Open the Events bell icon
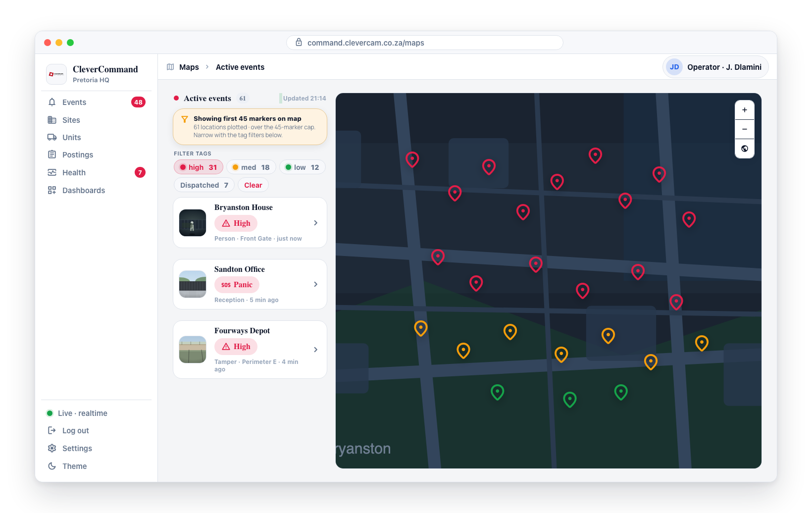 click(x=52, y=102)
